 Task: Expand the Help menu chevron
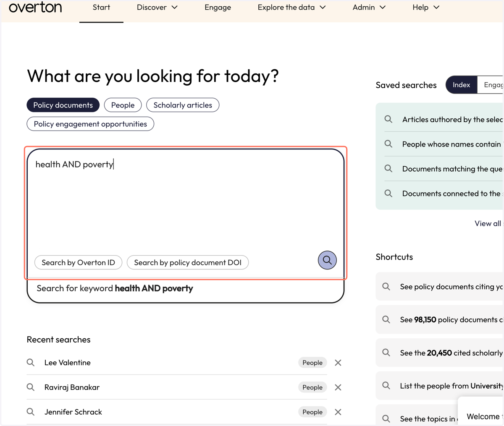coord(436,8)
